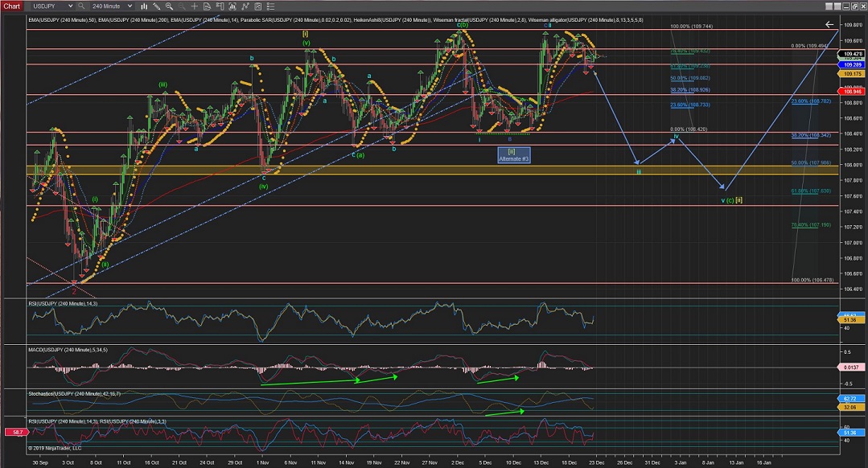The height and width of the screenshot is (468, 868).
Task: Click the blue 109.289 price marker
Action: pos(851,64)
